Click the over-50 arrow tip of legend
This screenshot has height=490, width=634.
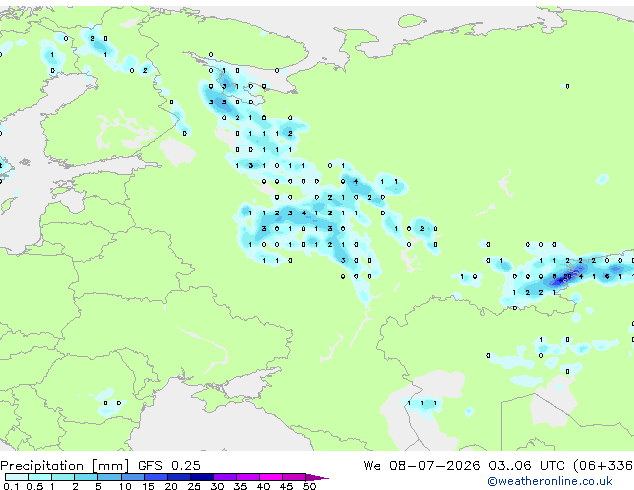(319, 477)
